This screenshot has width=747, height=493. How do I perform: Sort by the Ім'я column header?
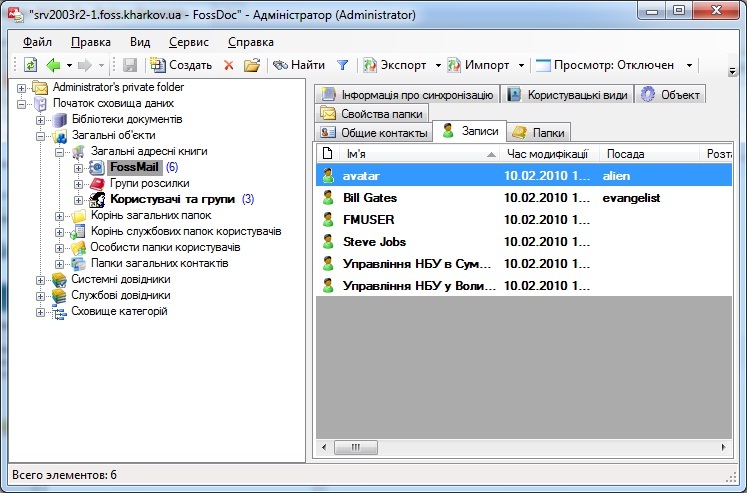pyautogui.click(x=419, y=153)
